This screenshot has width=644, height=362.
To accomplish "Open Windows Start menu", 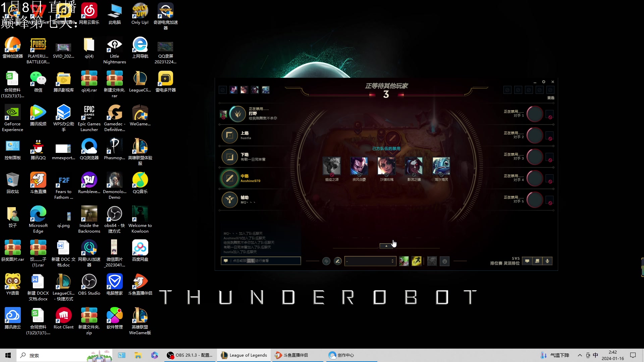I will pyautogui.click(x=8, y=355).
